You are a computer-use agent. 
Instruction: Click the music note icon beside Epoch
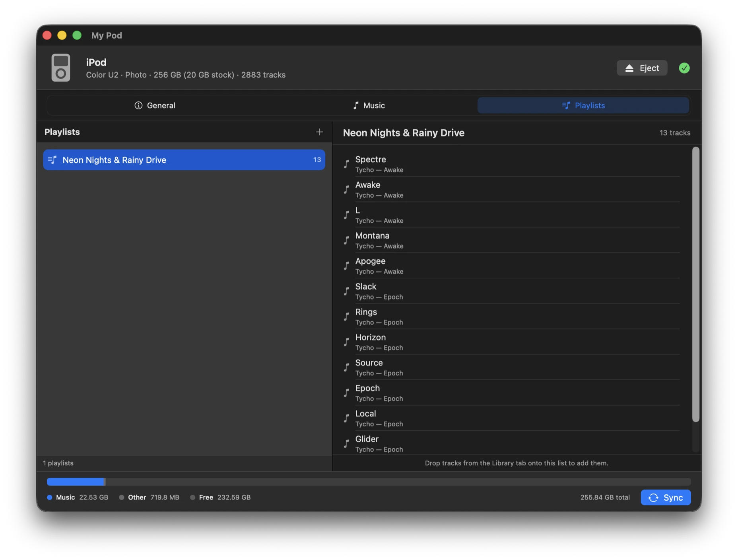[x=346, y=393]
